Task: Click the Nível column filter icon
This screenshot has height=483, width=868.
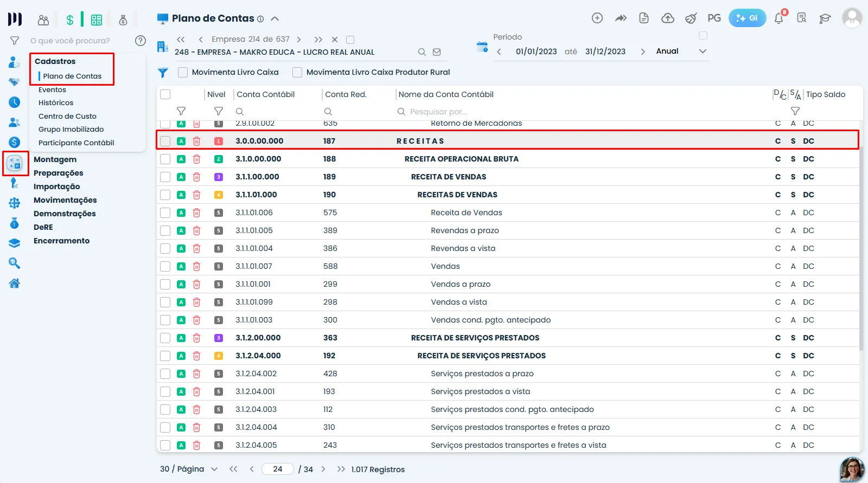Action: click(x=219, y=111)
